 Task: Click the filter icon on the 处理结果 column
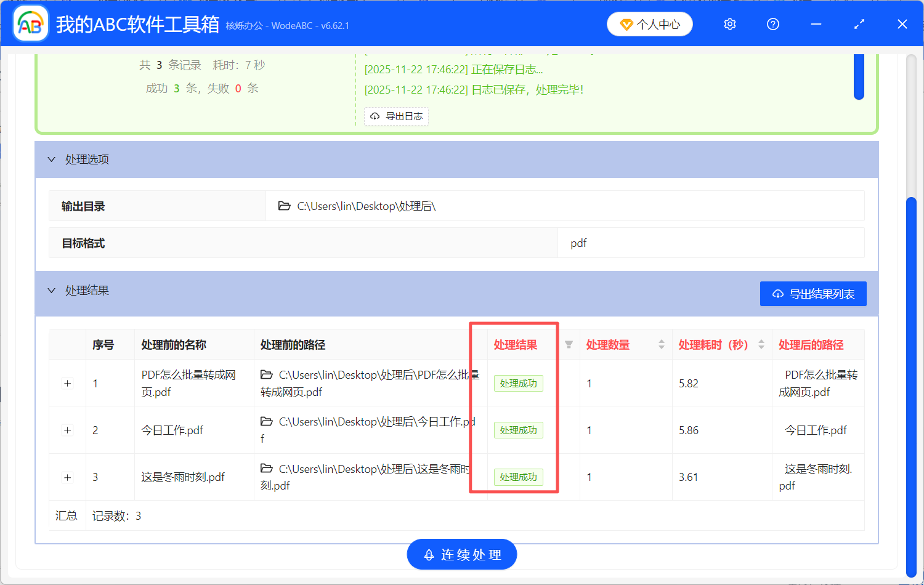point(568,345)
